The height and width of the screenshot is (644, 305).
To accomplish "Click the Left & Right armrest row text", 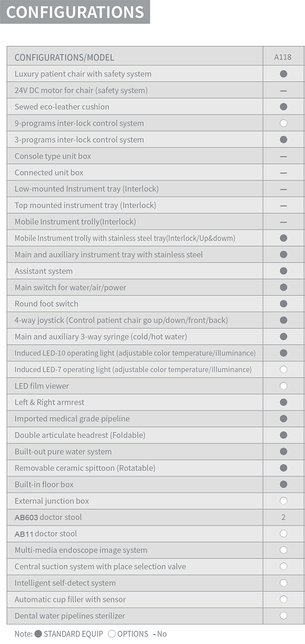I will pos(50,402).
